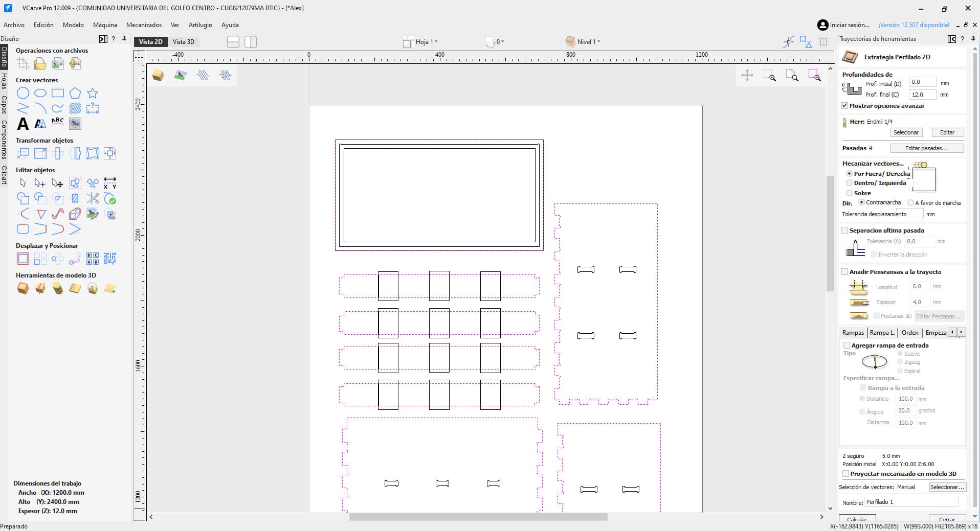Check Agregar rampa de entrada
The image size is (980, 531).
pos(847,345)
